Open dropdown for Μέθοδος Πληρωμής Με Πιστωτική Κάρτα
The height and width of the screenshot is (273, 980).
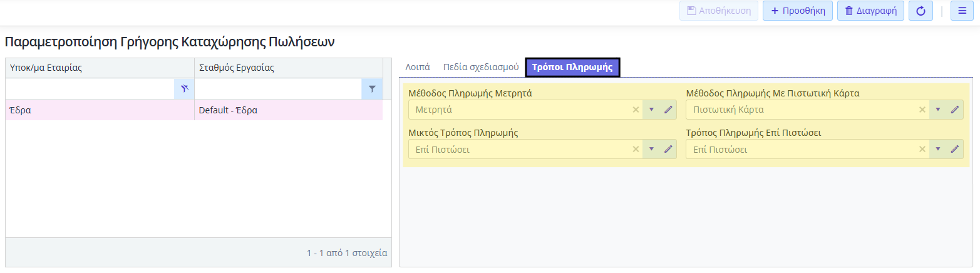938,110
